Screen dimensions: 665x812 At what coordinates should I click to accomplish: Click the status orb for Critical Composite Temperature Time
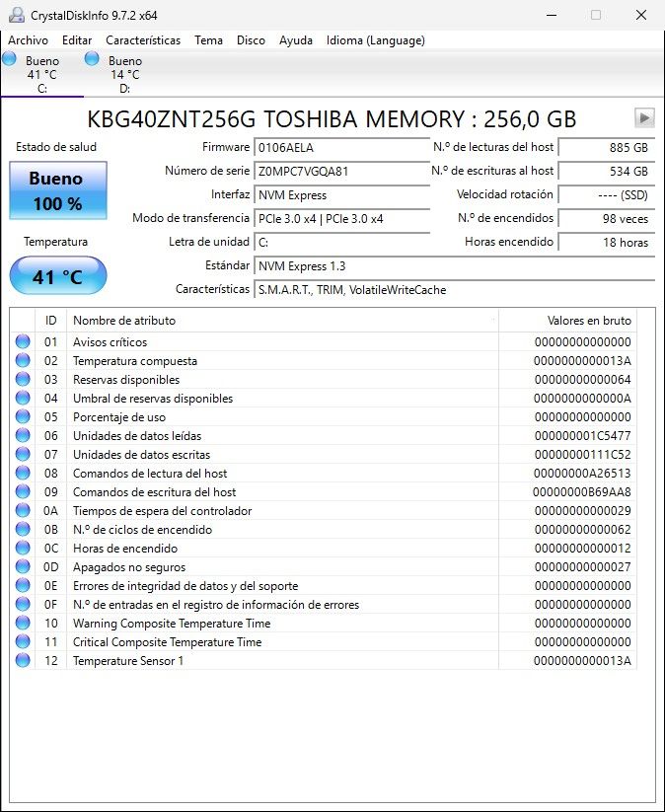coord(23,641)
